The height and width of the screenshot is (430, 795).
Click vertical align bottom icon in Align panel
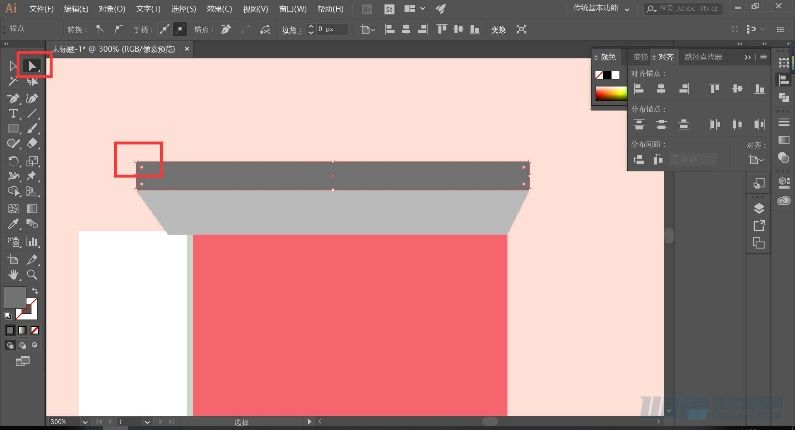click(760, 89)
